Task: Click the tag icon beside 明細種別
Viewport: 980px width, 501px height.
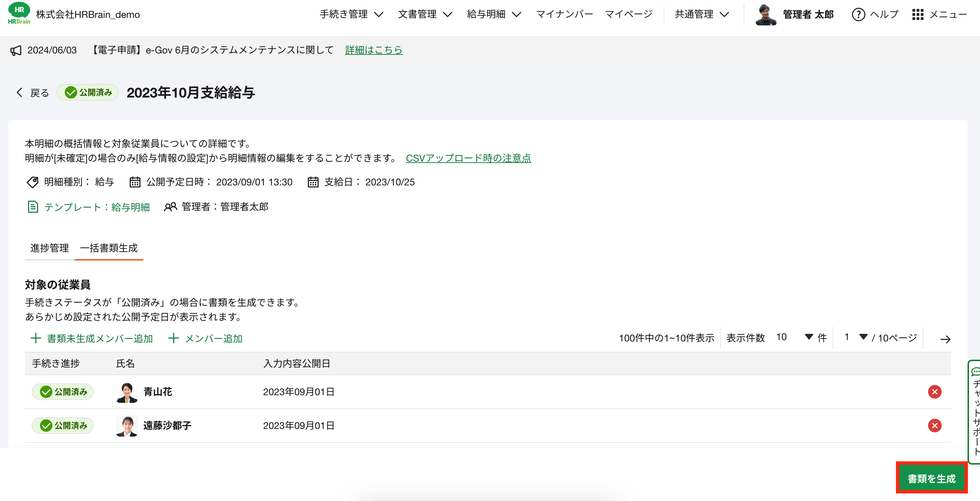Action: click(x=32, y=182)
